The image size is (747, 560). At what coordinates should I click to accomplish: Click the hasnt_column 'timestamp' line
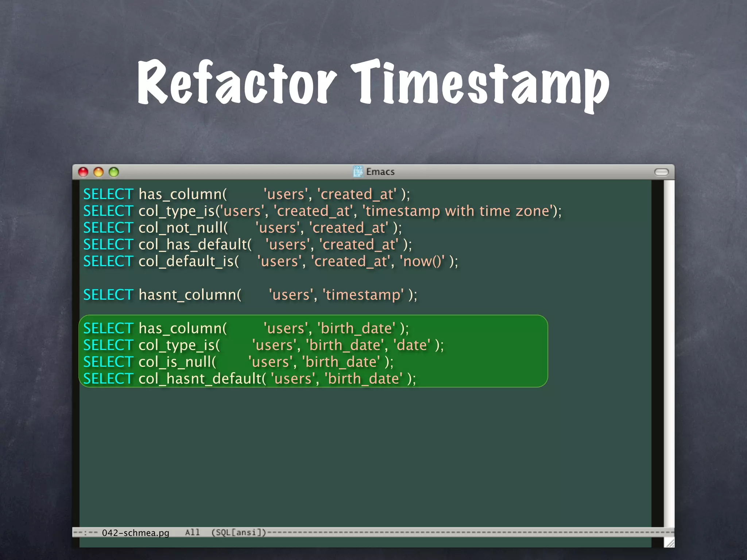pyautogui.click(x=250, y=295)
